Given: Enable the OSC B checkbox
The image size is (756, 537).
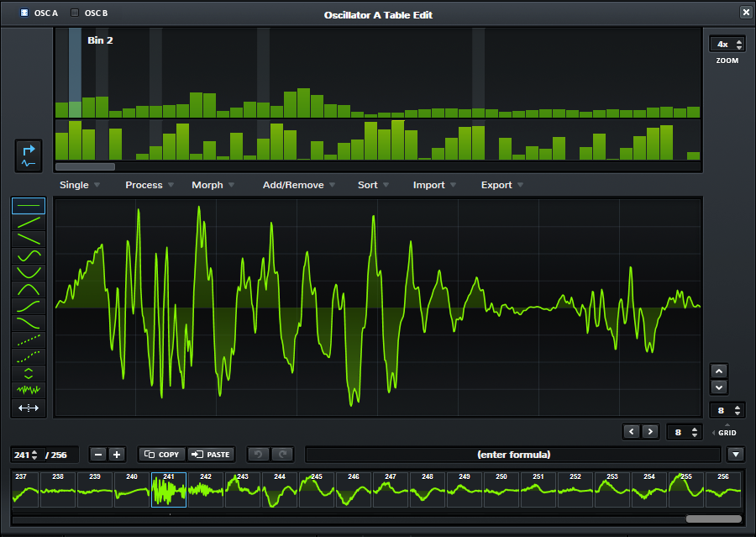Looking at the screenshot, I should pos(75,13).
